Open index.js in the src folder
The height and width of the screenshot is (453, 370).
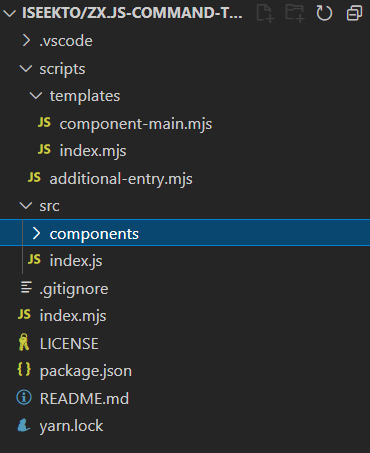[x=76, y=261]
